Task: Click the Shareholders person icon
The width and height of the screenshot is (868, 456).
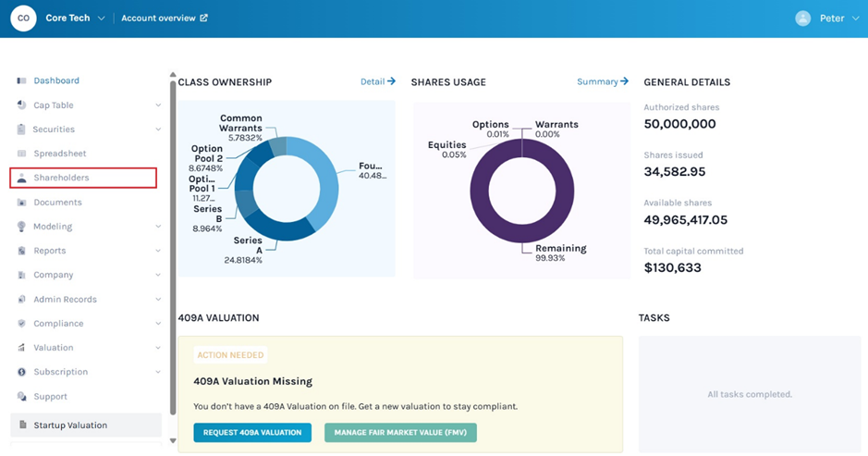Action: point(21,178)
